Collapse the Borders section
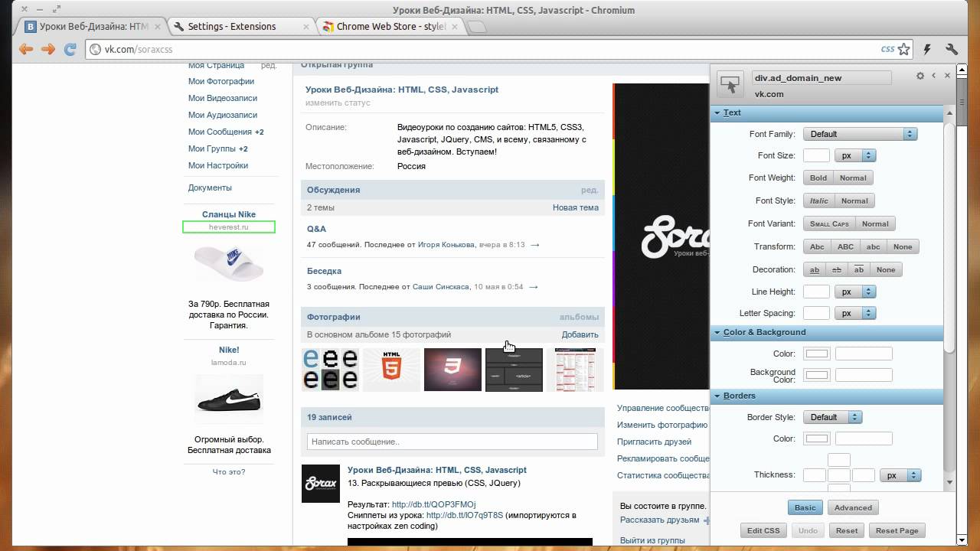This screenshot has height=551, width=980. coord(827,396)
